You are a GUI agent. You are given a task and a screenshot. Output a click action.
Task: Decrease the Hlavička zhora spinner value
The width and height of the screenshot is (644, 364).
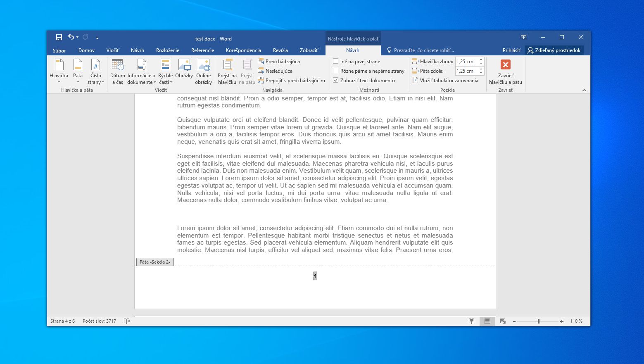(481, 63)
